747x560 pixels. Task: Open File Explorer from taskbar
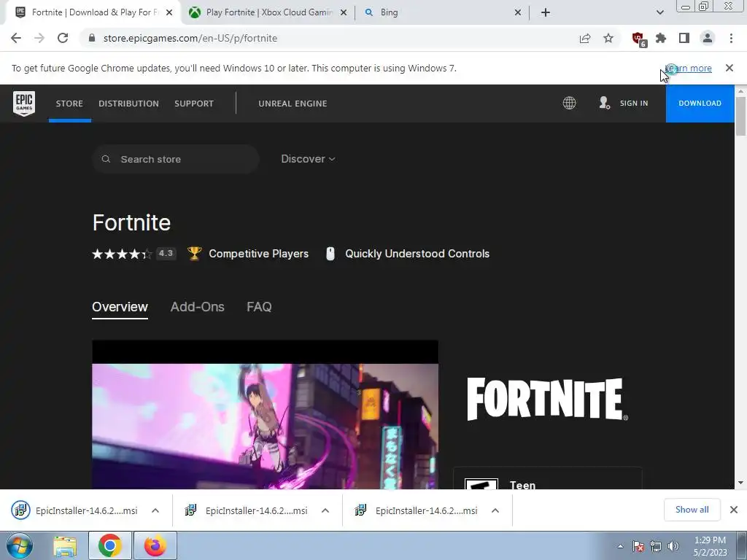pyautogui.click(x=65, y=545)
